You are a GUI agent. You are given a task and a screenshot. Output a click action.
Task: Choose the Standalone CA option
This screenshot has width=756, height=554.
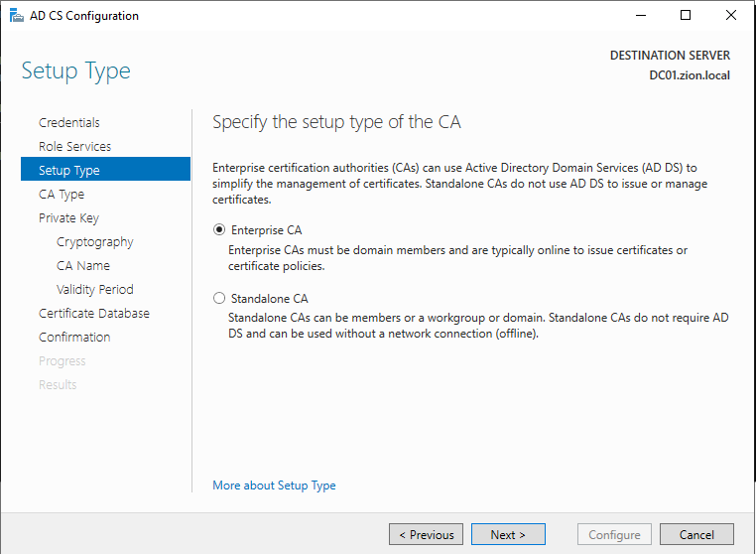click(x=219, y=298)
